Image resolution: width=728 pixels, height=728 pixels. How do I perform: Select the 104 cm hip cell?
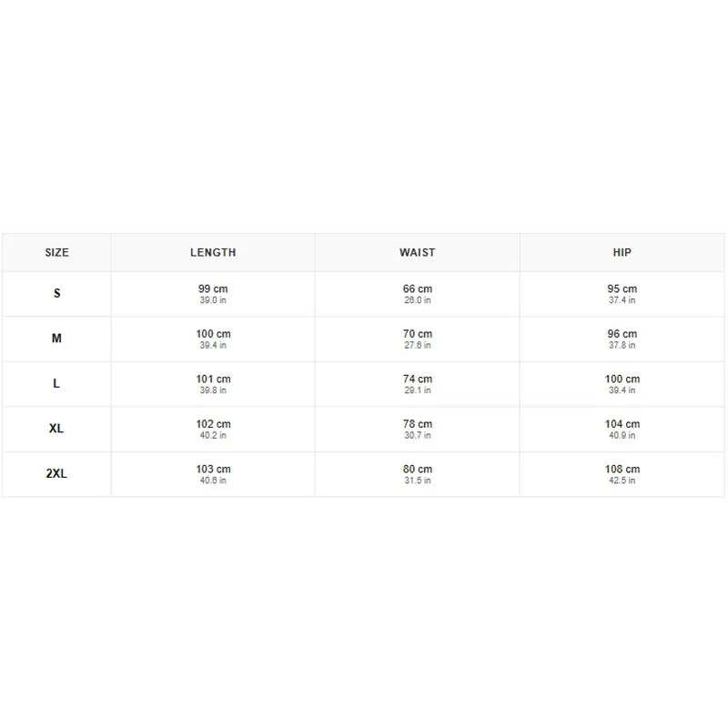pyautogui.click(x=622, y=429)
